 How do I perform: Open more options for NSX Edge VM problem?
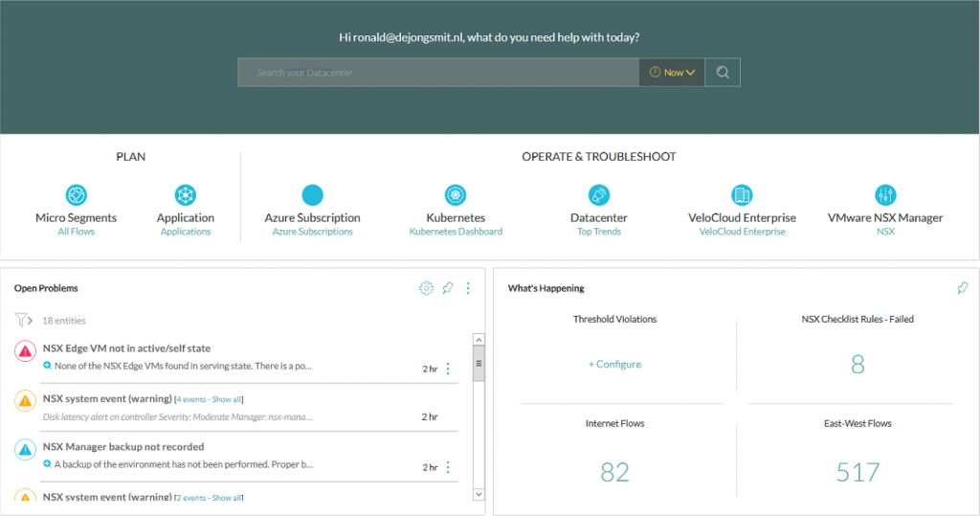point(448,369)
